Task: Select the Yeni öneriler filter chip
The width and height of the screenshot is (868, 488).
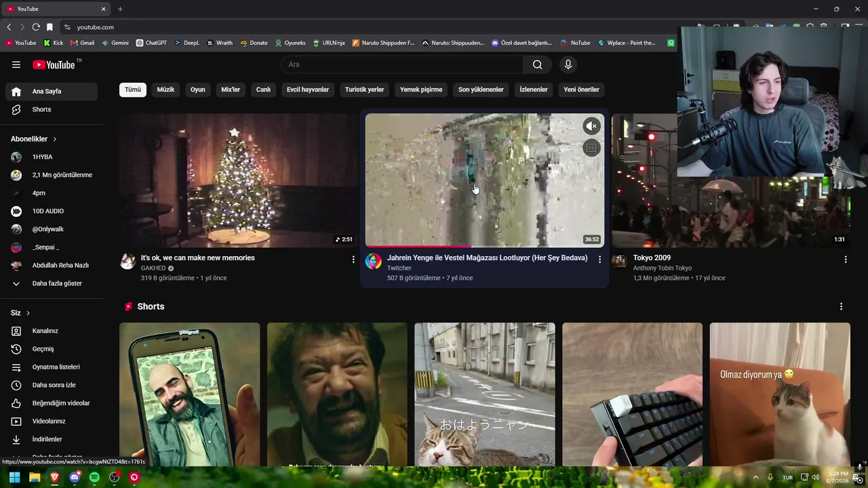Action: 582,89
